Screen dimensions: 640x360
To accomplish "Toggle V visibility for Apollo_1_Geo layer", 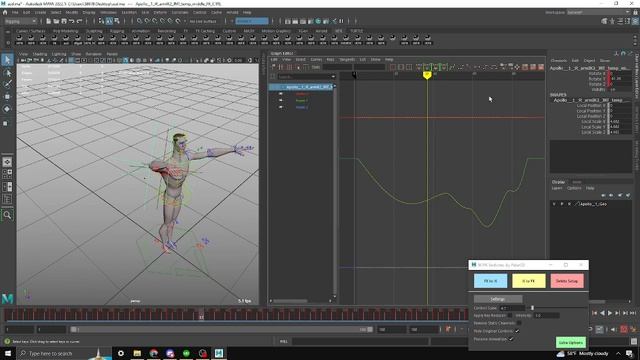I will pos(554,204).
